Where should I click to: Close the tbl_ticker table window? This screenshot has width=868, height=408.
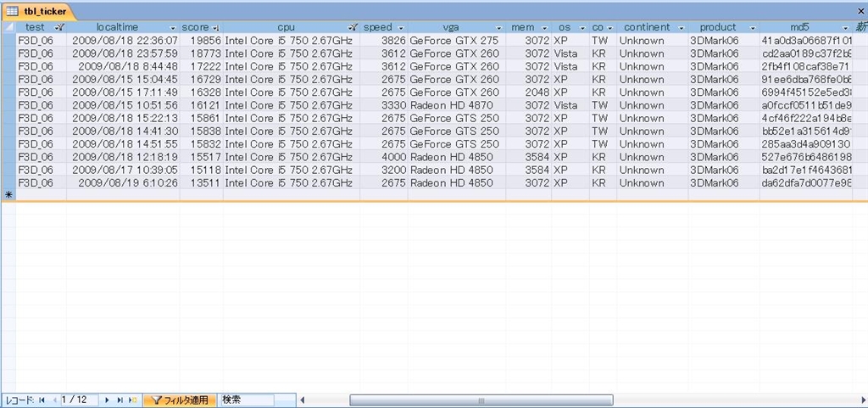(x=861, y=11)
